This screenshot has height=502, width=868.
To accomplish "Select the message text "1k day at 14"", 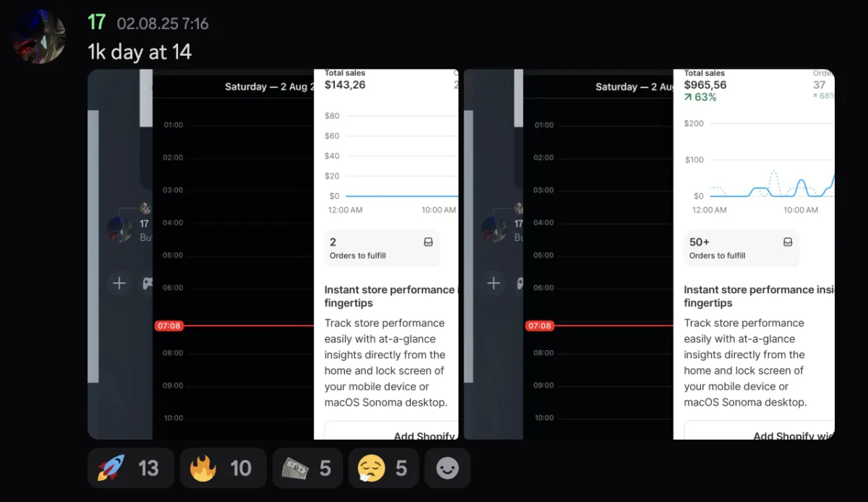I will (140, 51).
